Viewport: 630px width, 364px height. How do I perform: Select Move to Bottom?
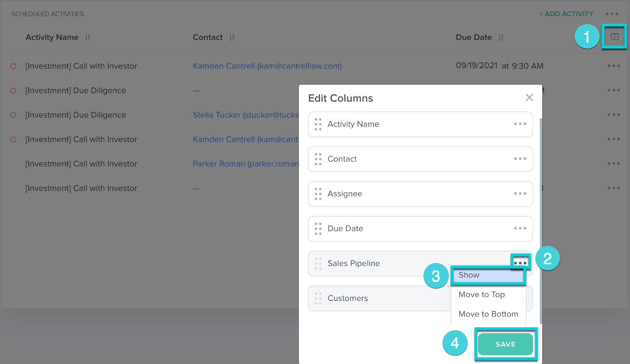[x=488, y=314]
